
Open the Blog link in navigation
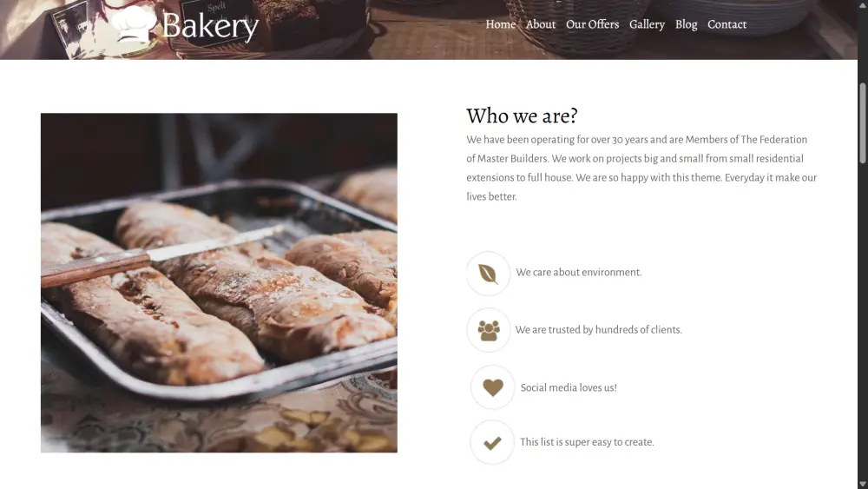pos(686,24)
